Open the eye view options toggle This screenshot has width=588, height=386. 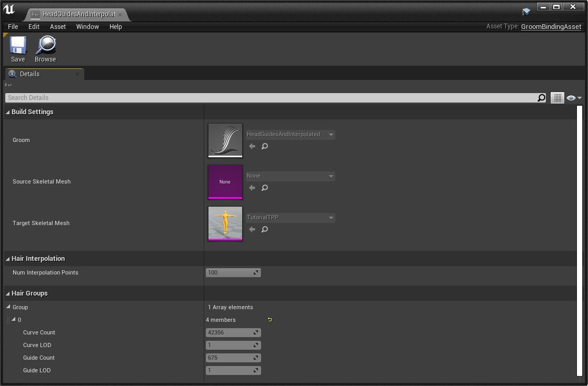coord(573,98)
